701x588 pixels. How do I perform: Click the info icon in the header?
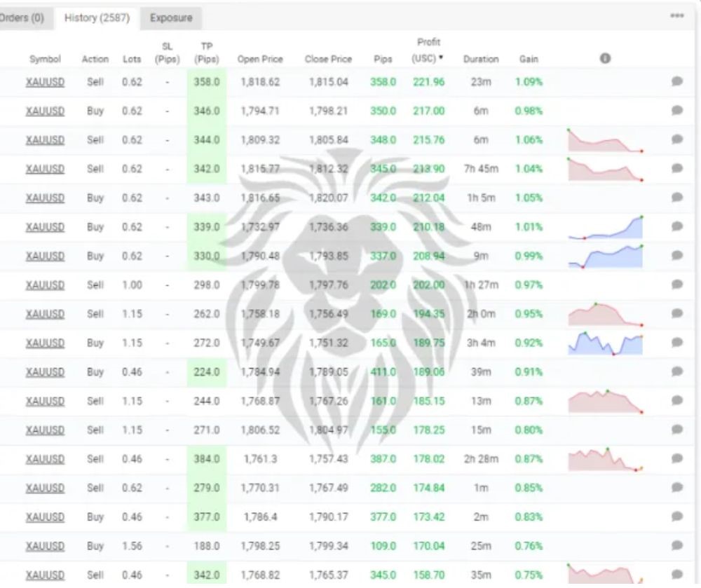(x=605, y=59)
